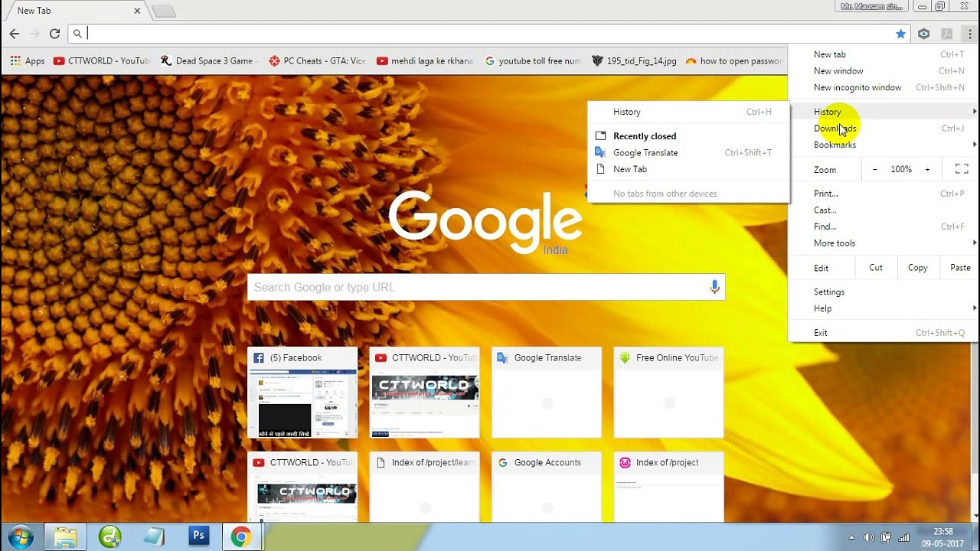The width and height of the screenshot is (980, 551).
Task: Open the 195_tid_Fig_14.jpg bookmark
Action: [635, 61]
